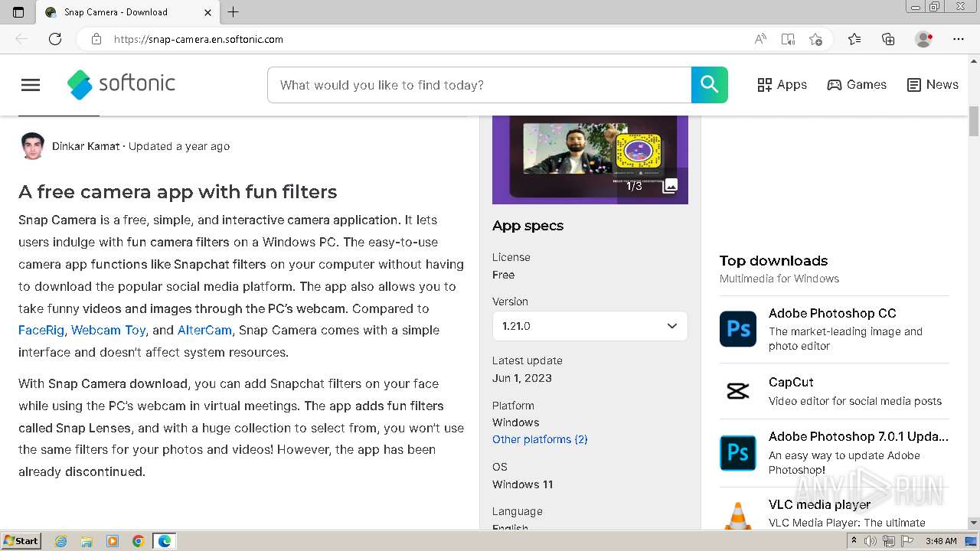The image size is (980, 551).
Task: Open the Softonic hamburger menu
Action: coord(31,85)
